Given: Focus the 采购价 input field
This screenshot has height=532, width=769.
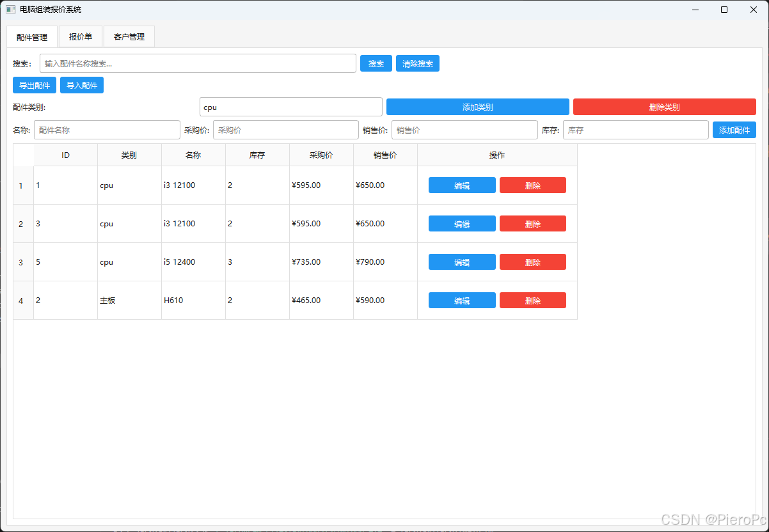Looking at the screenshot, I should point(286,130).
